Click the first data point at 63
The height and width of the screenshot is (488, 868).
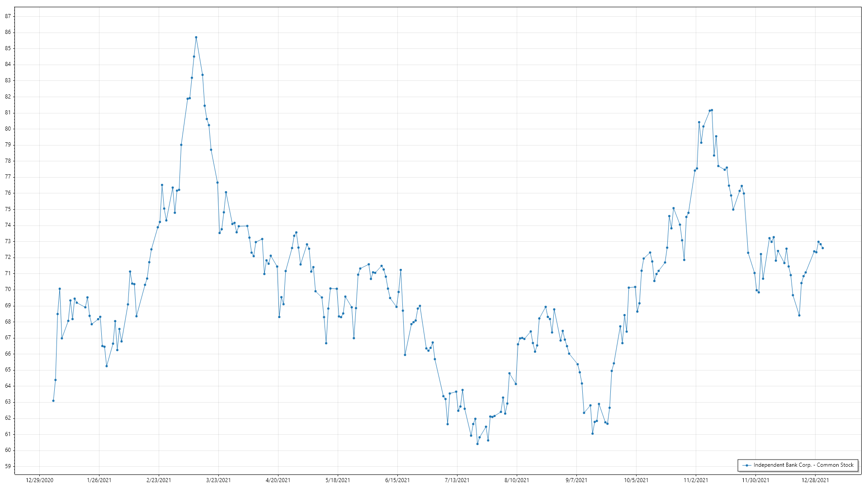tap(53, 401)
